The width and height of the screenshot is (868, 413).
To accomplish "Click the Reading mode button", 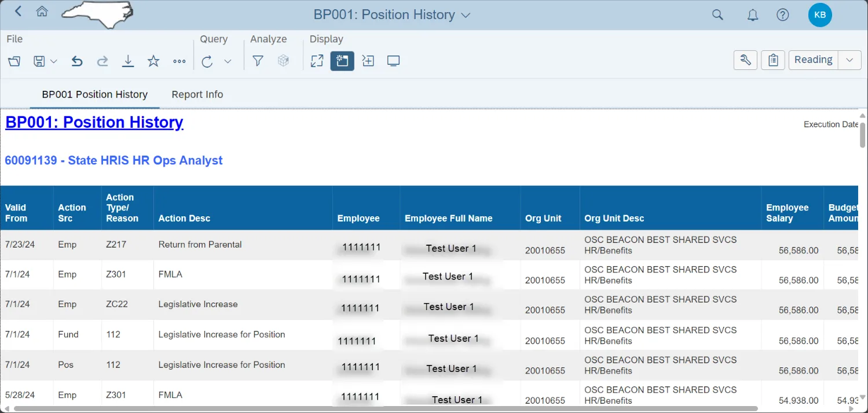I will [x=813, y=60].
